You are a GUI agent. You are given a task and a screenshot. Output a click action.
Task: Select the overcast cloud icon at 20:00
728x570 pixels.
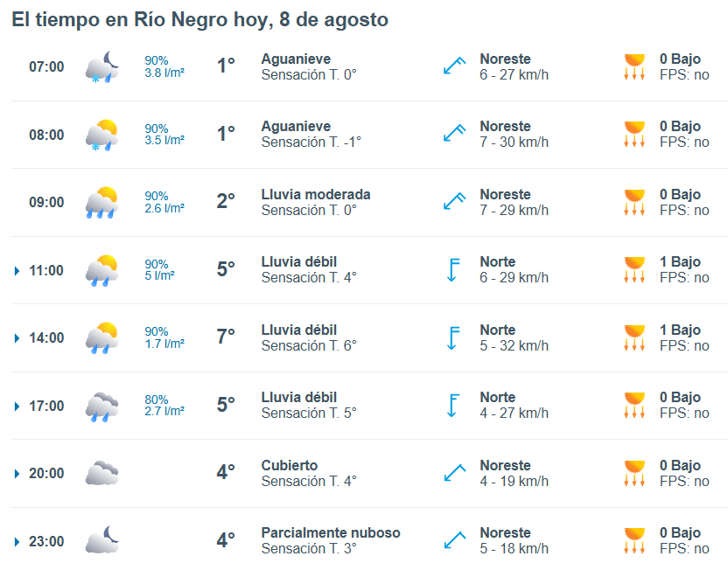point(102,473)
